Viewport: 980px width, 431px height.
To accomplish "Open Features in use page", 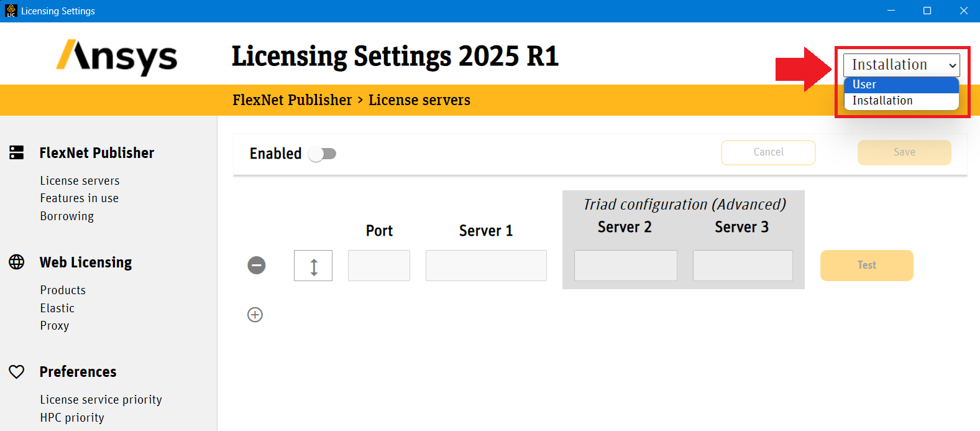I will click(79, 198).
